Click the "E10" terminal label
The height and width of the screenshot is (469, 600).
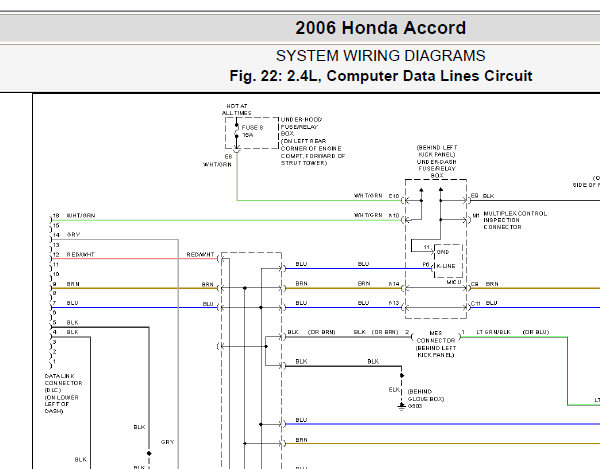394,196
